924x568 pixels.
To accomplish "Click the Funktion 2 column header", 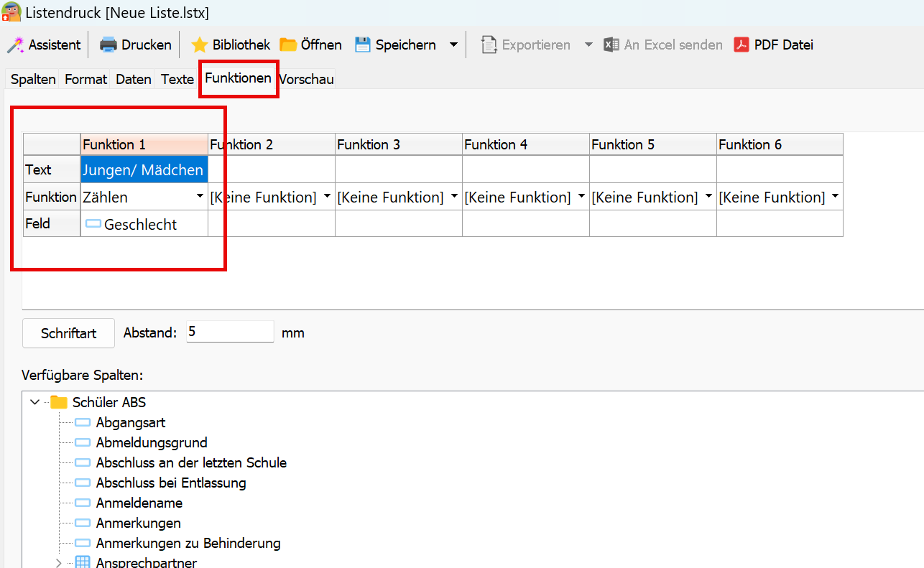I will tap(272, 144).
